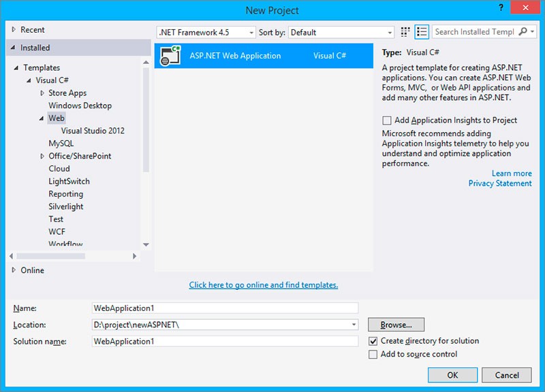Select the LightSwitch template category
The image size is (545, 392).
[x=69, y=181]
